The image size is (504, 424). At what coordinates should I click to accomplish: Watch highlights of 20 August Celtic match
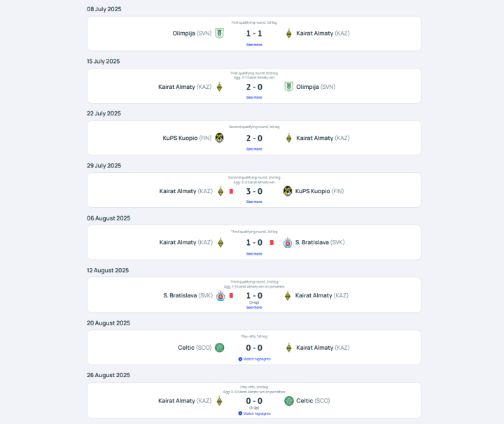click(x=254, y=359)
